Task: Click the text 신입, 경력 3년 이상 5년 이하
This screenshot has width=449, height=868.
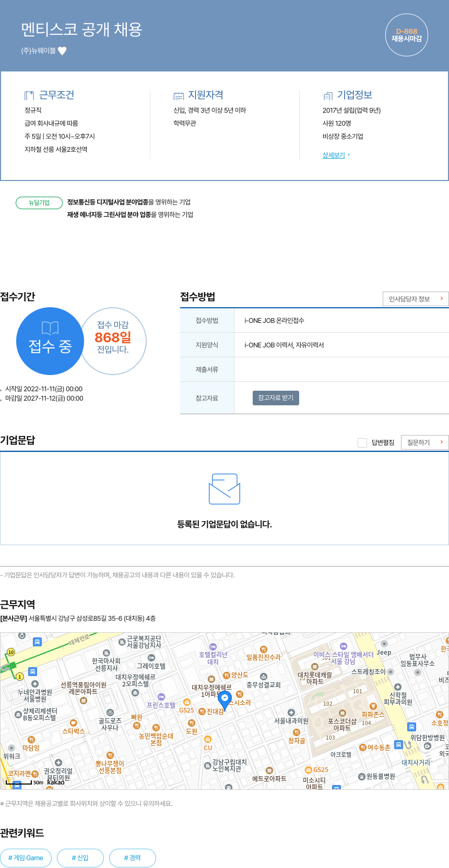Action: [210, 110]
